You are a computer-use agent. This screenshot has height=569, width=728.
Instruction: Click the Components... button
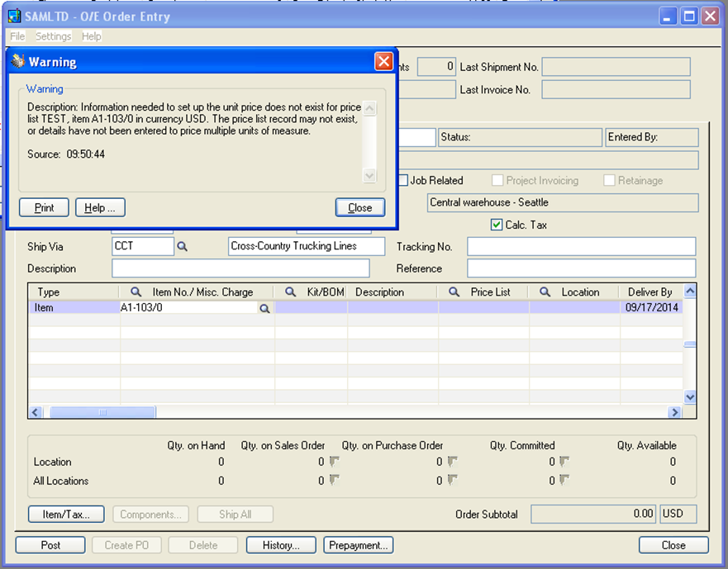point(150,514)
